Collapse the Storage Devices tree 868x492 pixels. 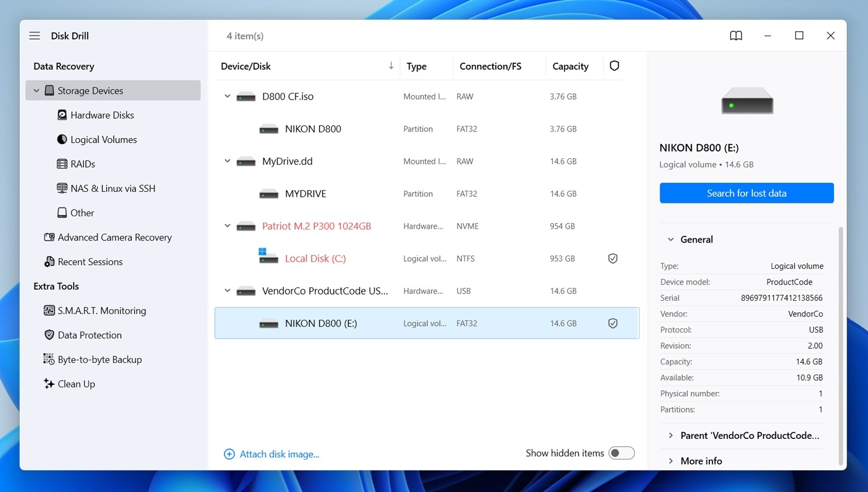pos(36,91)
